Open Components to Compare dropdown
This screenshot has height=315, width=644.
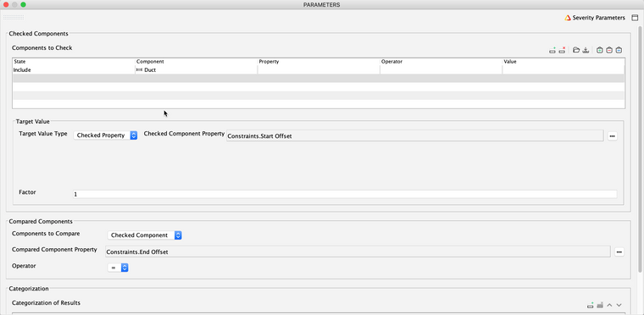click(145, 235)
